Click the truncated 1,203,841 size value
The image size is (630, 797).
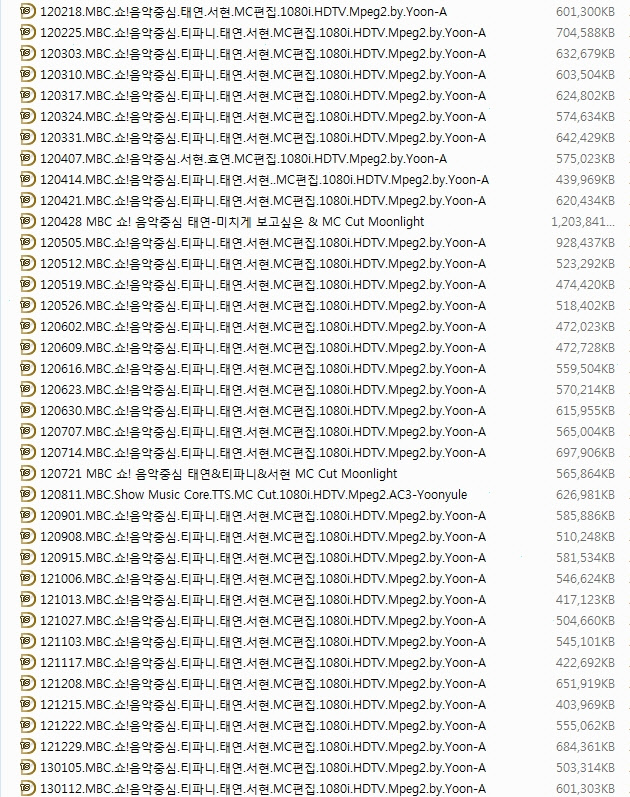(583, 222)
